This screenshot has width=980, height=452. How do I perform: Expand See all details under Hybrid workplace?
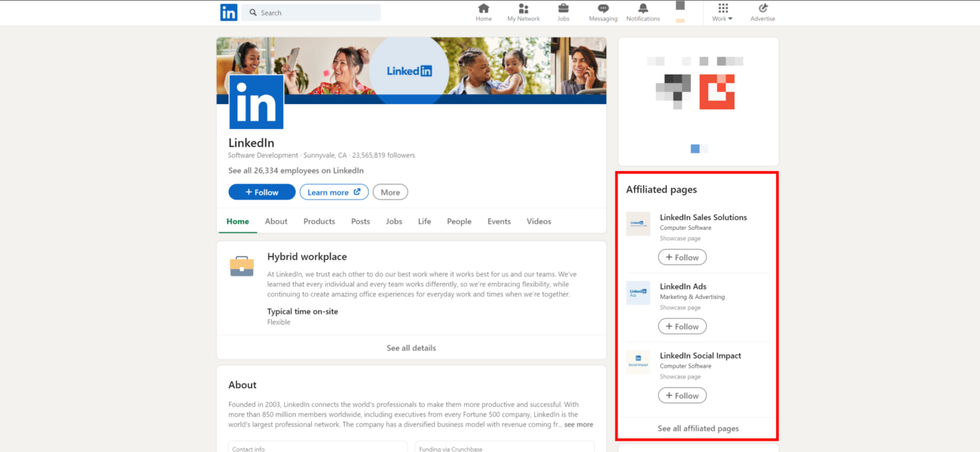click(411, 347)
